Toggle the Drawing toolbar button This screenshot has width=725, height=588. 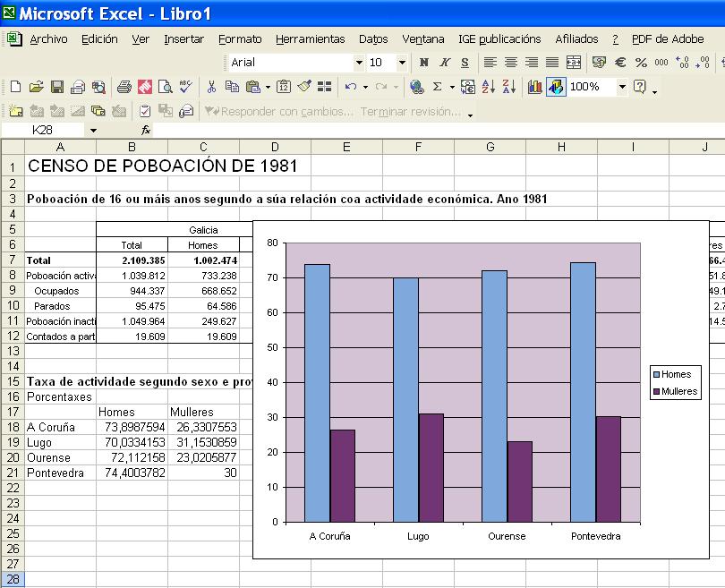point(556,87)
